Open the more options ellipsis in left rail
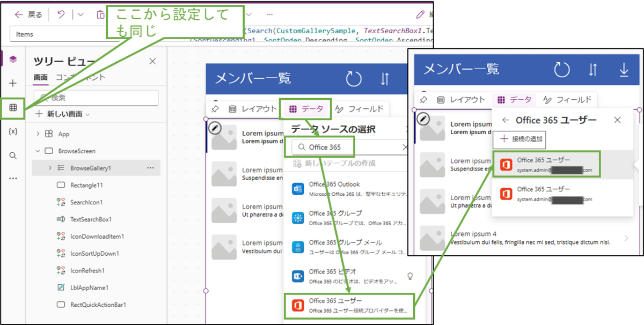Screen dimensions: 644x325 (13, 179)
